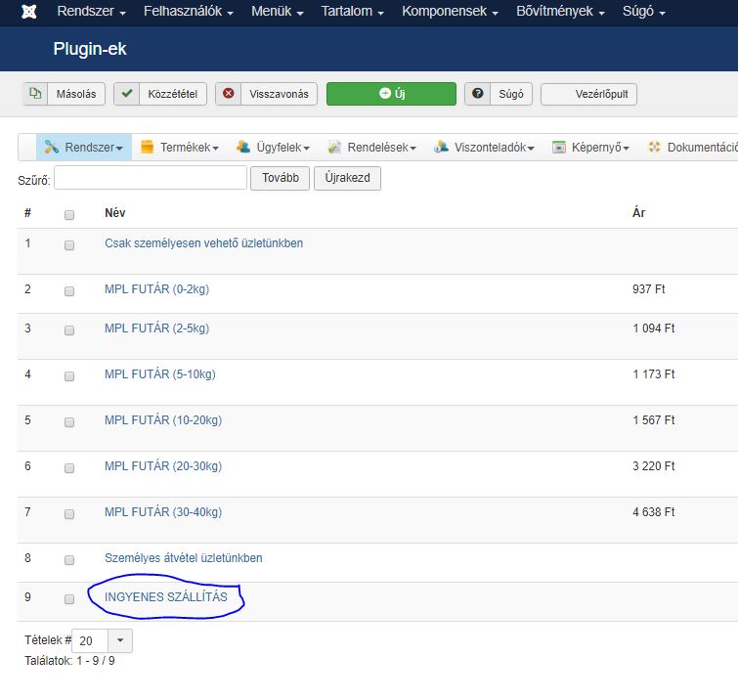Check the box for MPL FUTÁR (2-5kg)

69,330
